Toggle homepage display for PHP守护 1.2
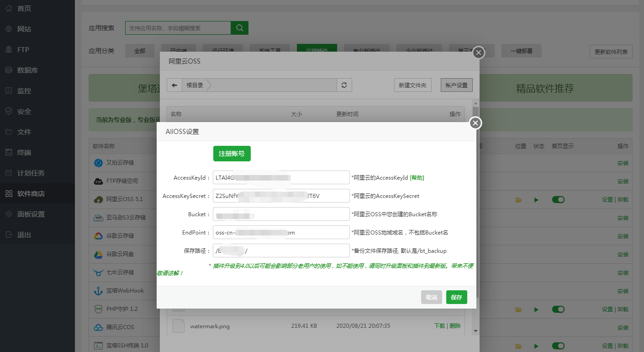Screen dimensions: 644x352 (558, 309)
